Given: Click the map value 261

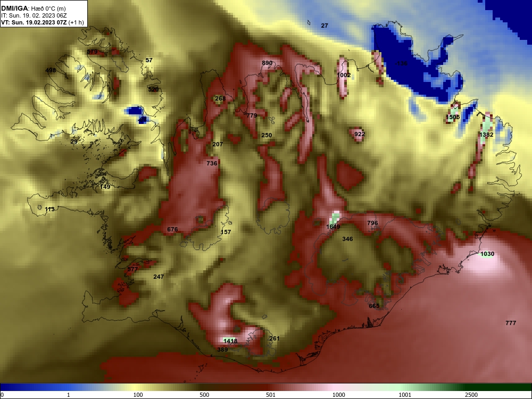Looking at the screenshot, I should pyautogui.click(x=274, y=338).
